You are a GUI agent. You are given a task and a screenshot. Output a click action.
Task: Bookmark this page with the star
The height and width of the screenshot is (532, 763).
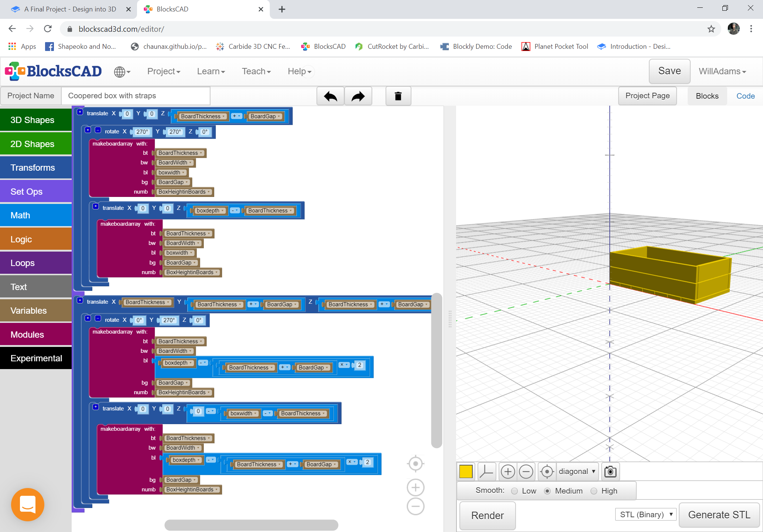(x=711, y=29)
